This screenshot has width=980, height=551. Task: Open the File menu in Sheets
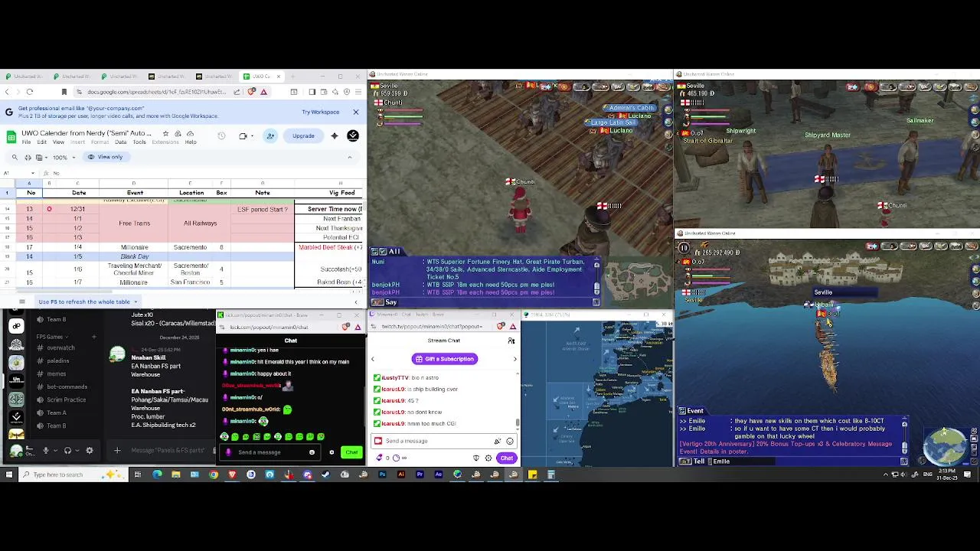(26, 142)
